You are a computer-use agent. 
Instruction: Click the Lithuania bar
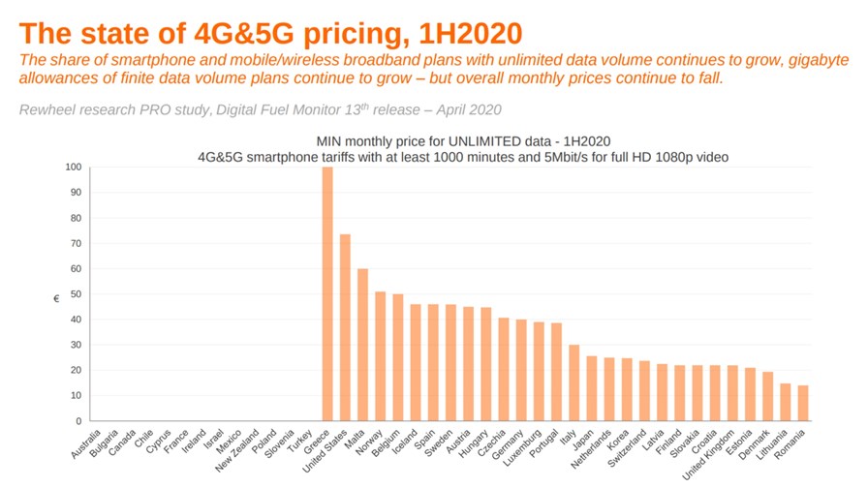pos(786,402)
